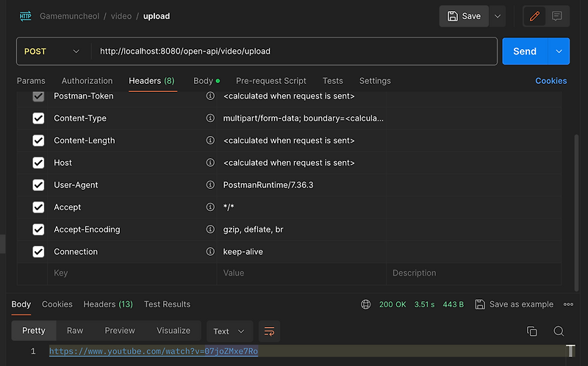Image resolution: width=588 pixels, height=366 pixels.
Task: Click the pencil edit icon
Action: (x=534, y=16)
